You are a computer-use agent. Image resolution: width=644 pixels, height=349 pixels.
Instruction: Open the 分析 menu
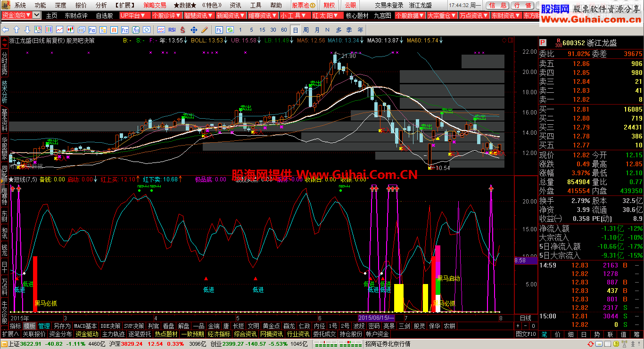click(101, 5)
